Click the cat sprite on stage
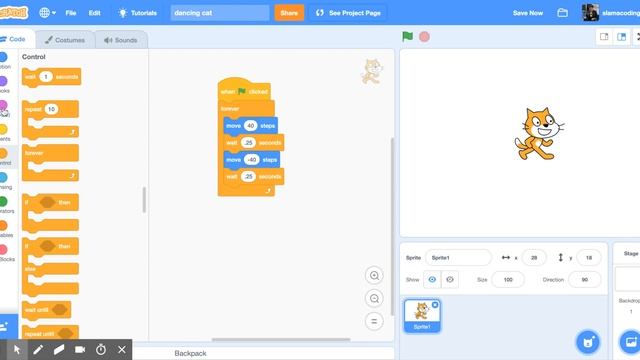The height and width of the screenshot is (360, 640). pos(539,133)
